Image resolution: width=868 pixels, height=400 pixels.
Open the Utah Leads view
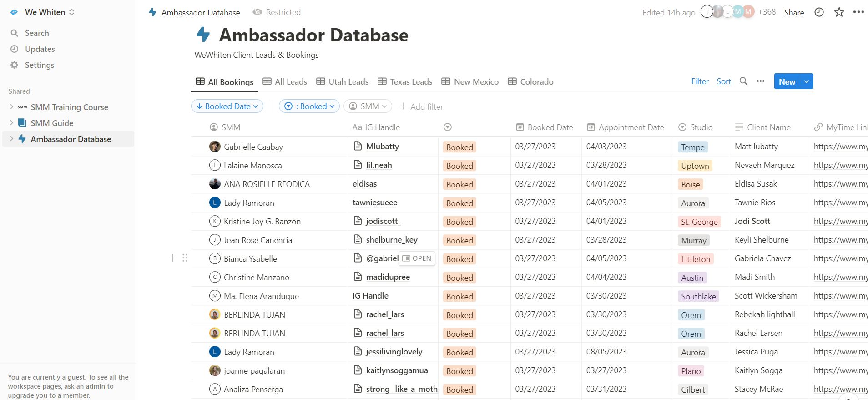point(343,82)
